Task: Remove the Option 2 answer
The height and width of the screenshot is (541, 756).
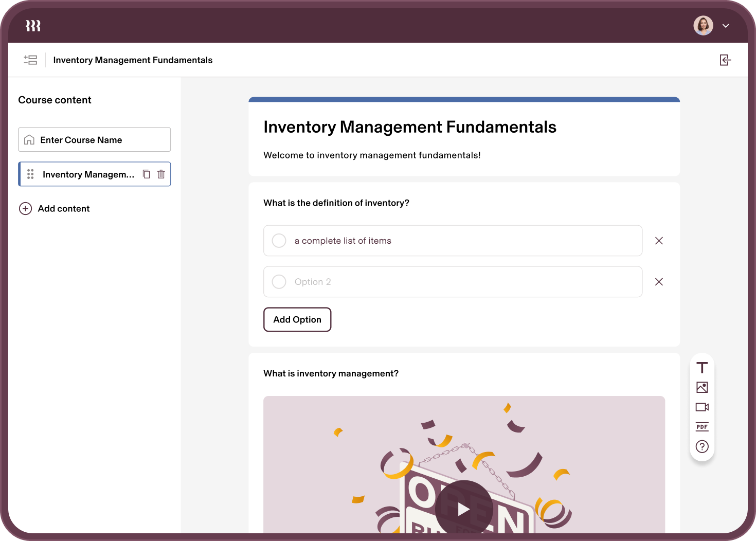Action: pyautogui.click(x=659, y=282)
